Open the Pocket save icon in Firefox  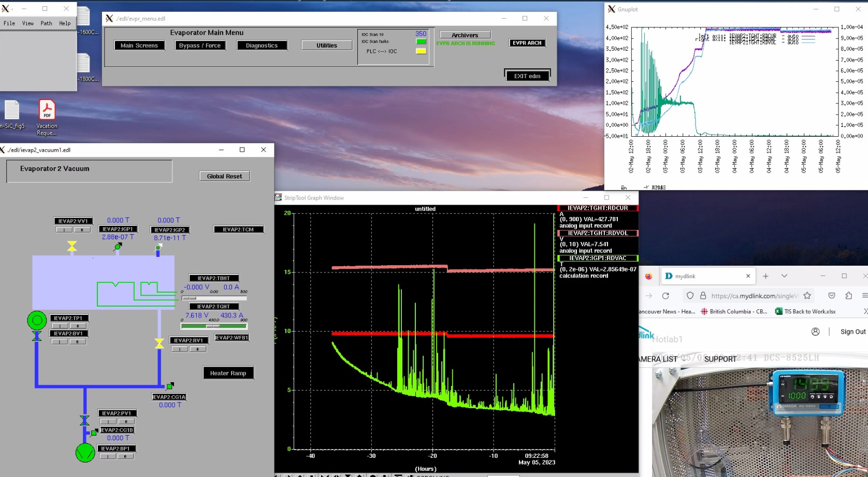pos(832,296)
